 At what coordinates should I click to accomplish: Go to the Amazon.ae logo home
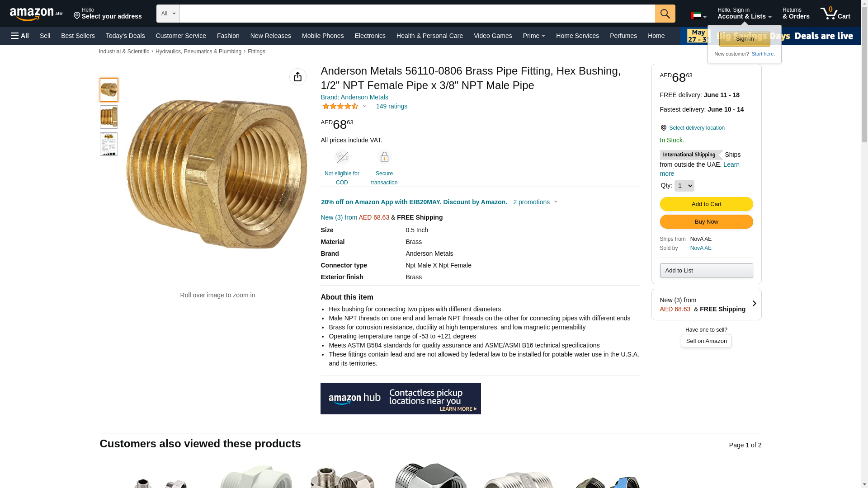(36, 14)
